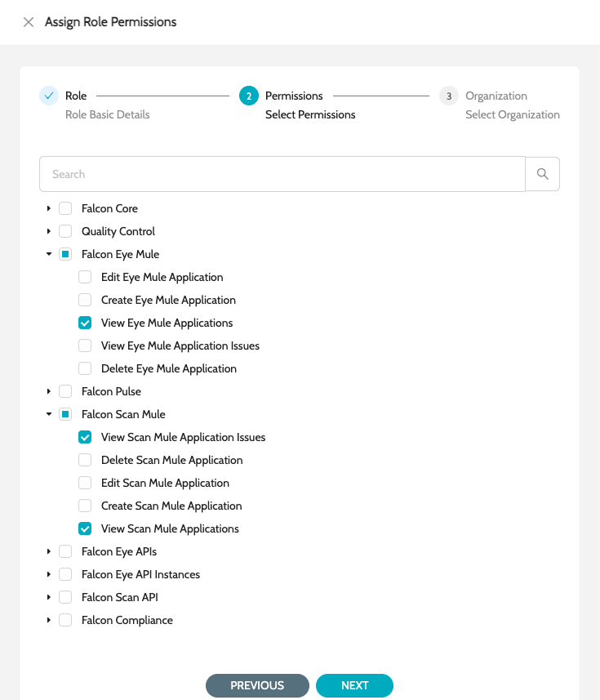
Task: Enable Create Scan Mule Application checkbox
Action: pos(85,506)
